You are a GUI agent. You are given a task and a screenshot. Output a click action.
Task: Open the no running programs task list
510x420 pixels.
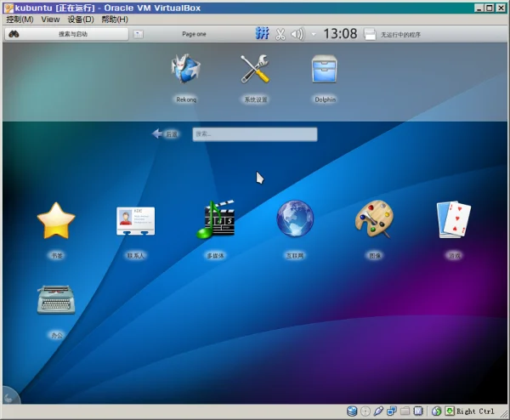400,35
